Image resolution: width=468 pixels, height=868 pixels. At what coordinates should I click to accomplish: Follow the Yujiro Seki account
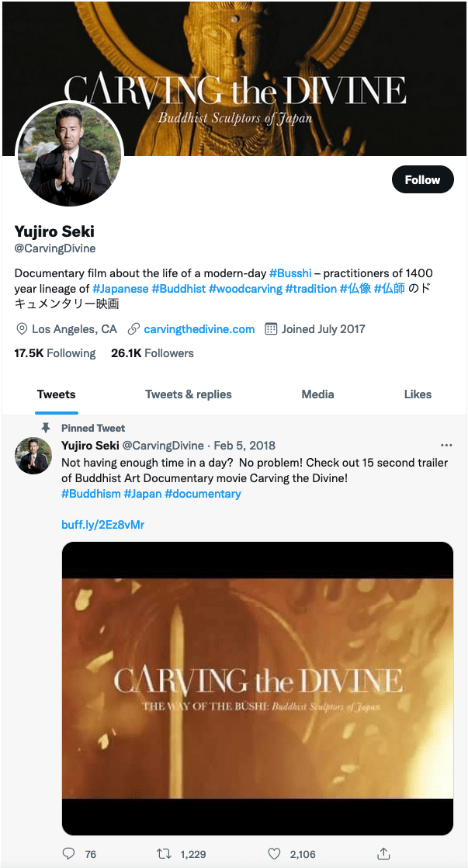[x=422, y=179]
